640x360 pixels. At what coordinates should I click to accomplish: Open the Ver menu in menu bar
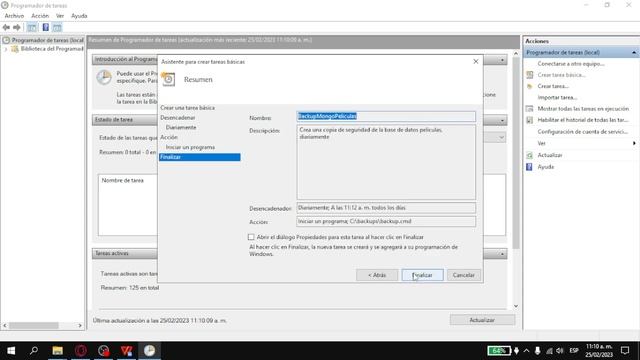click(60, 16)
